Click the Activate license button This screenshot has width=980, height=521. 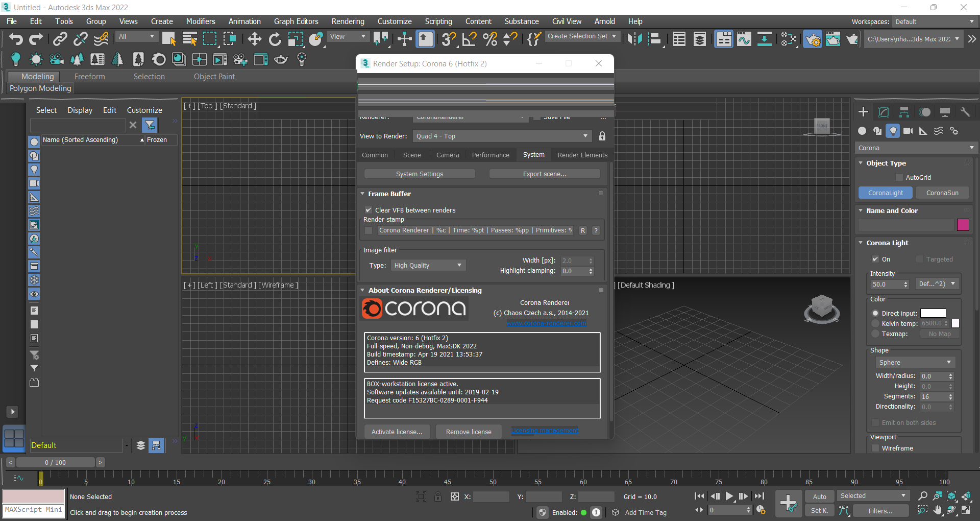pyautogui.click(x=397, y=432)
